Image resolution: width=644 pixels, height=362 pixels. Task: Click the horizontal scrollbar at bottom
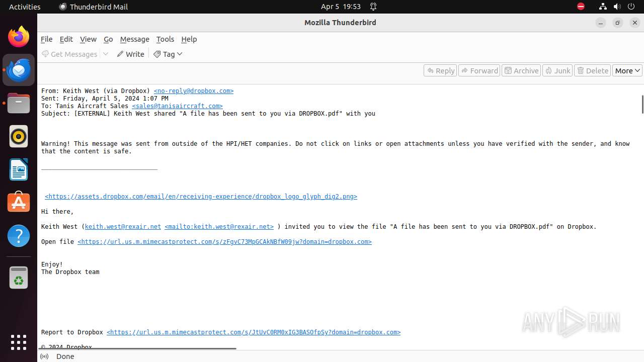click(137, 348)
